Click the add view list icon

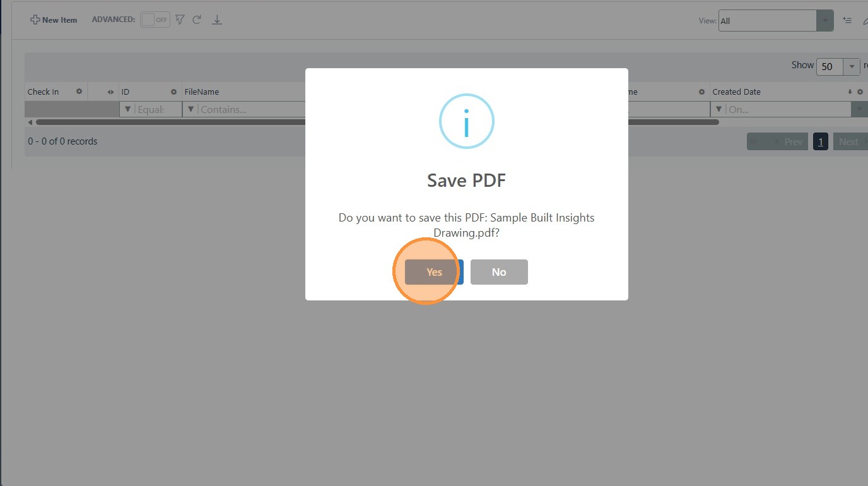pos(847,20)
